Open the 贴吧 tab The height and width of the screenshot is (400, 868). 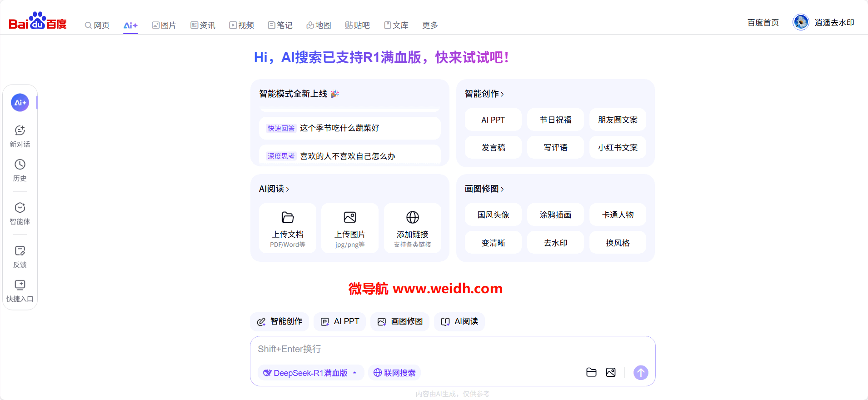click(x=357, y=25)
